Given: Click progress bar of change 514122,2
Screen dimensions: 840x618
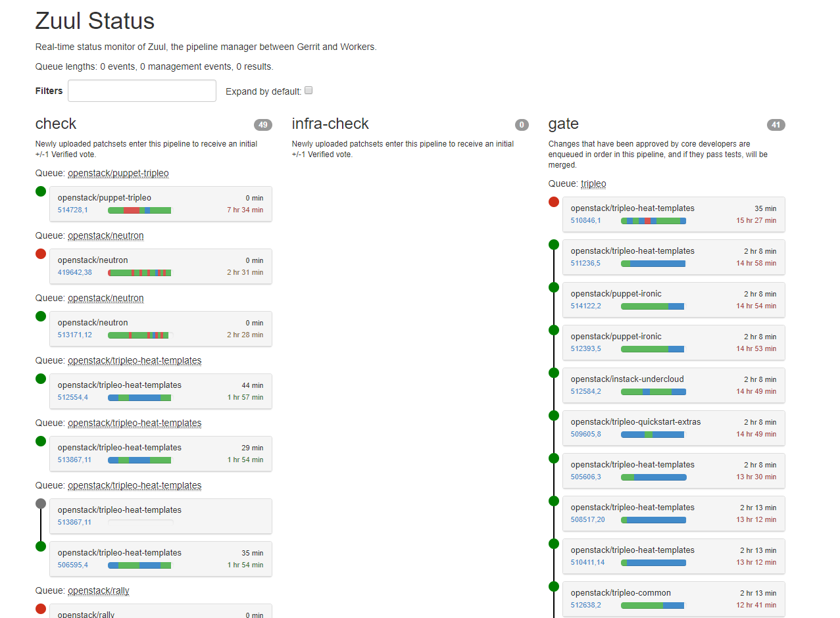Looking at the screenshot, I should 653,306.
